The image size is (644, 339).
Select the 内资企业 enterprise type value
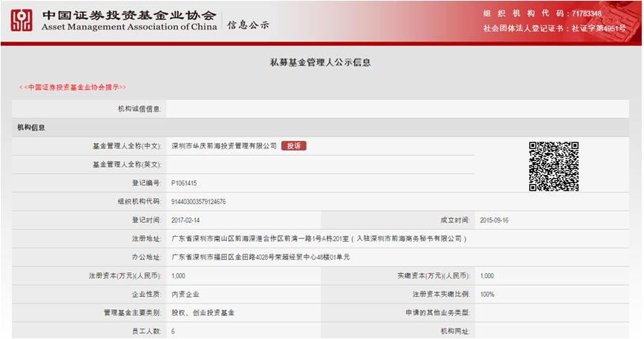[x=185, y=294]
